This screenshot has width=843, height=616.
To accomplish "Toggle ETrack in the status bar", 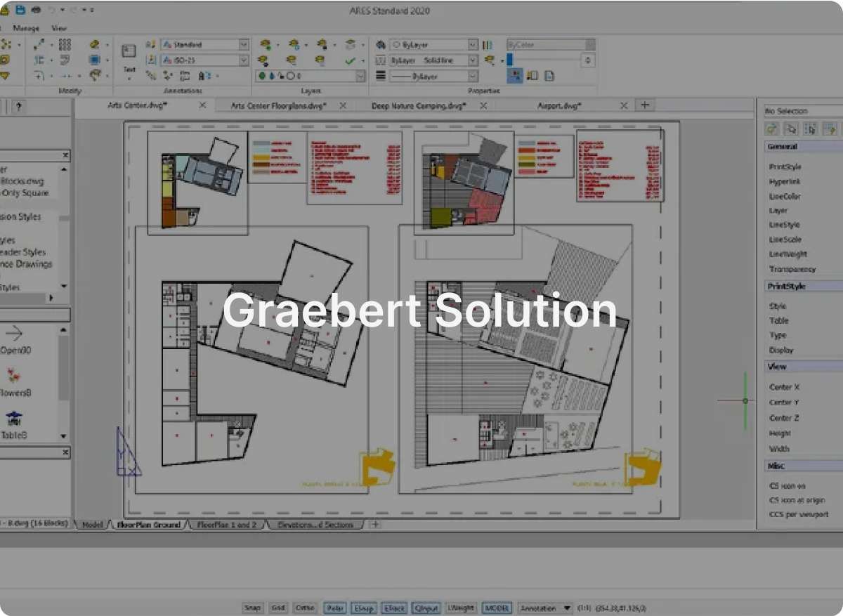I will pyautogui.click(x=395, y=608).
